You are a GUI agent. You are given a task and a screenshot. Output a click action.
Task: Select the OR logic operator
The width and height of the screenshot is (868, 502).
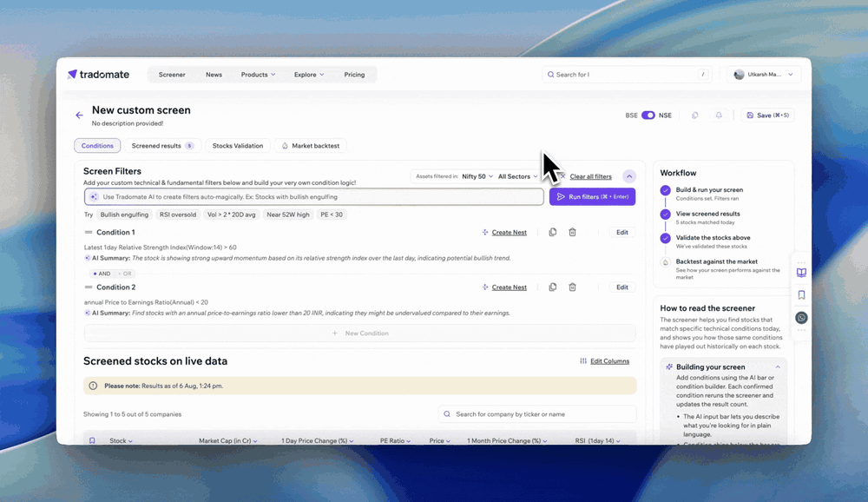[125, 274]
